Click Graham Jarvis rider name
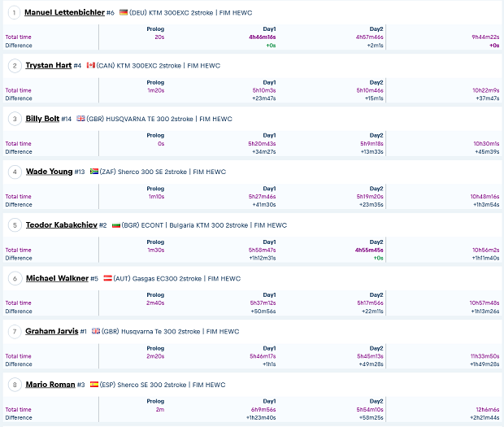This screenshot has width=504, height=427. [x=51, y=331]
